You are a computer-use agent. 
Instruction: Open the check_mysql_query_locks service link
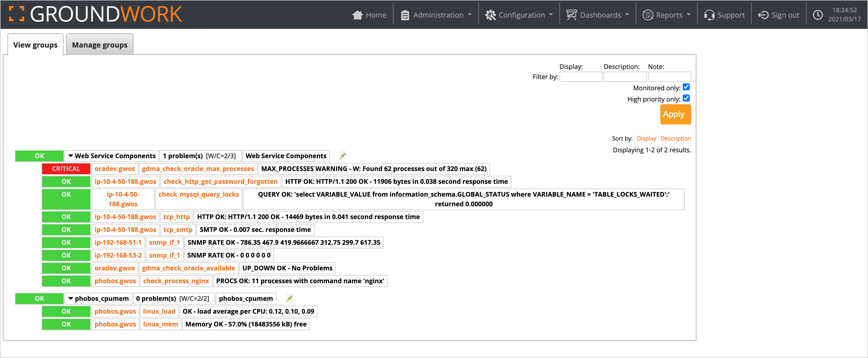click(x=199, y=194)
